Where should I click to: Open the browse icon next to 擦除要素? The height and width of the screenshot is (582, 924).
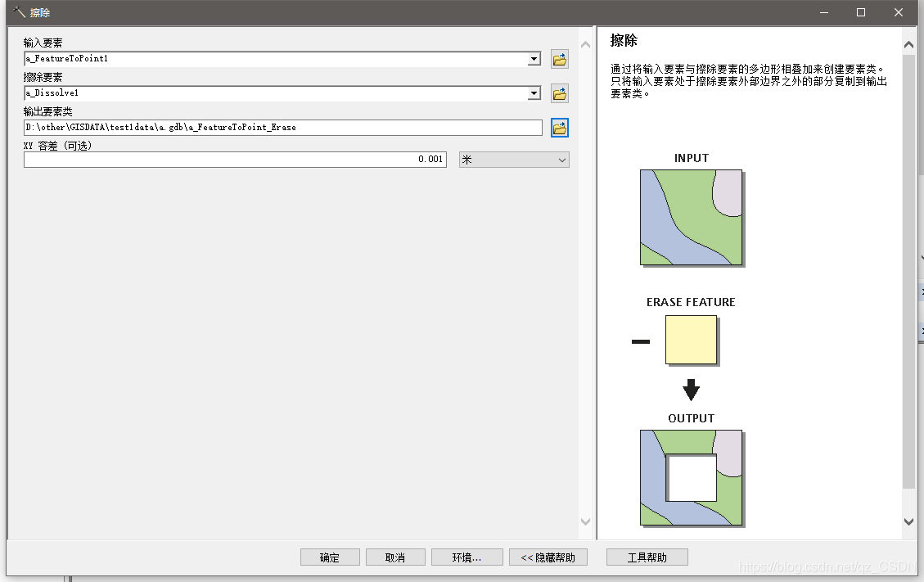(x=560, y=92)
